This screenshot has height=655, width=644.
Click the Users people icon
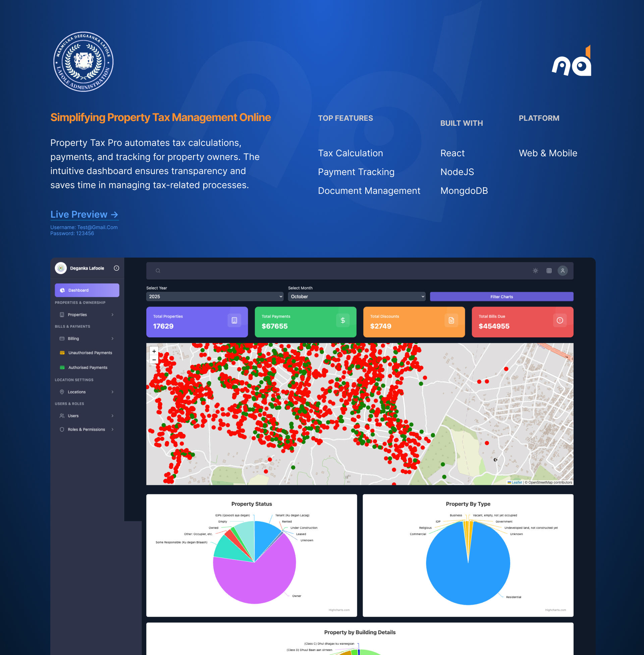click(x=62, y=416)
